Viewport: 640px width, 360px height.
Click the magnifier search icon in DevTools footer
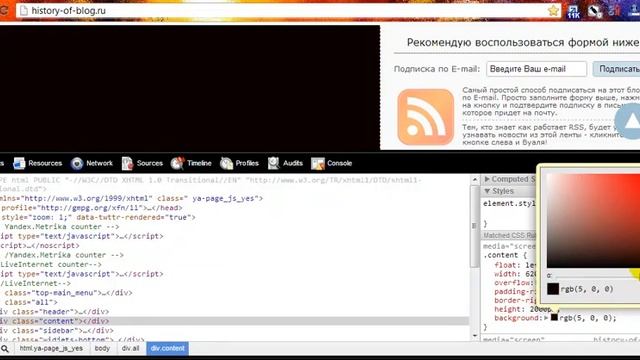click(5, 349)
